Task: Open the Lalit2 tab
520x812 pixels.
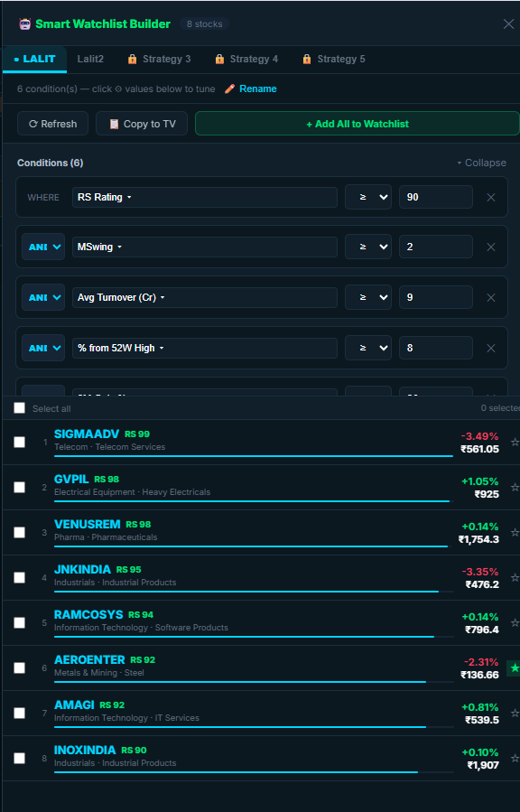Action: tap(90, 59)
